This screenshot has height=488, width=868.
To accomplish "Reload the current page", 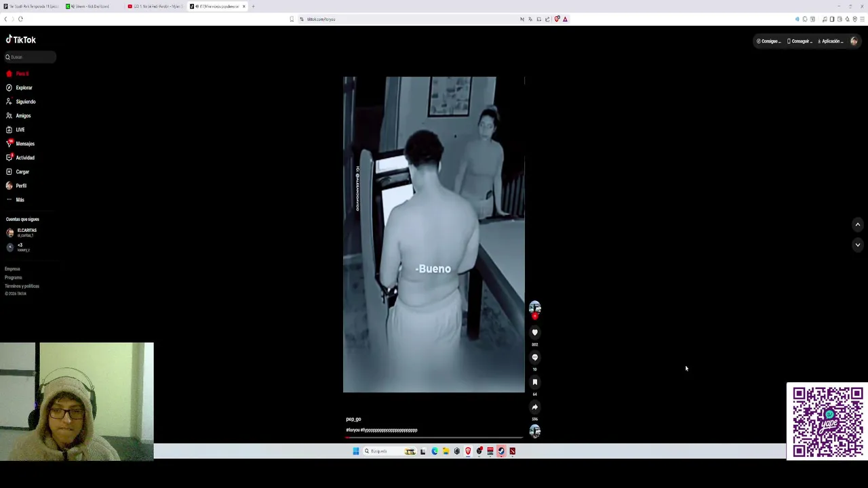I will tap(20, 19).
